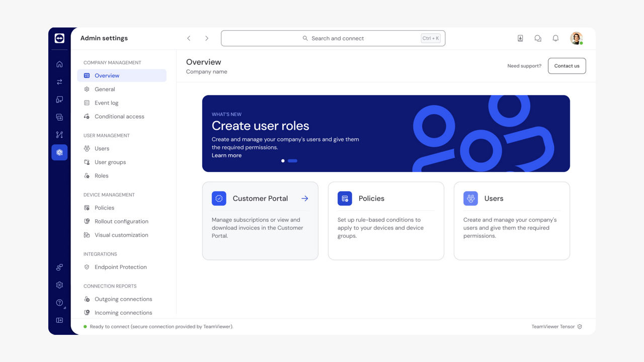Click the Create user roles banner heading

pyautogui.click(x=260, y=126)
